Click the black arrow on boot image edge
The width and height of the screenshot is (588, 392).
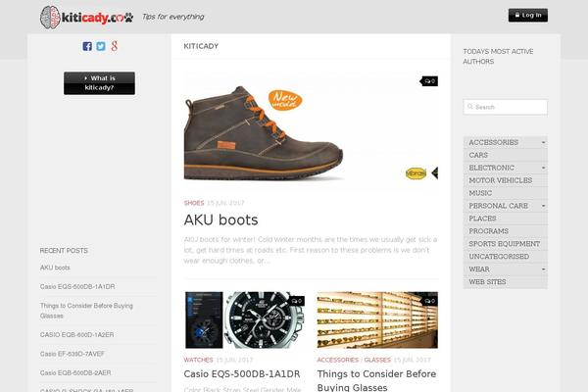click(x=434, y=172)
